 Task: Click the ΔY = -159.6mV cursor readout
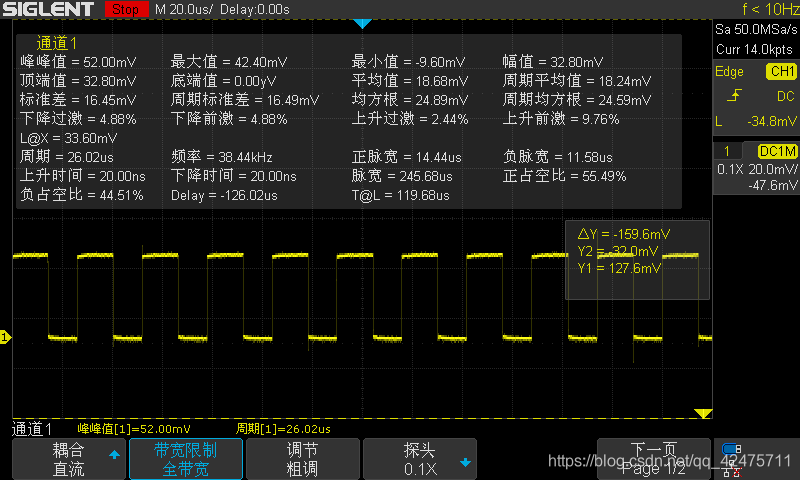624,234
